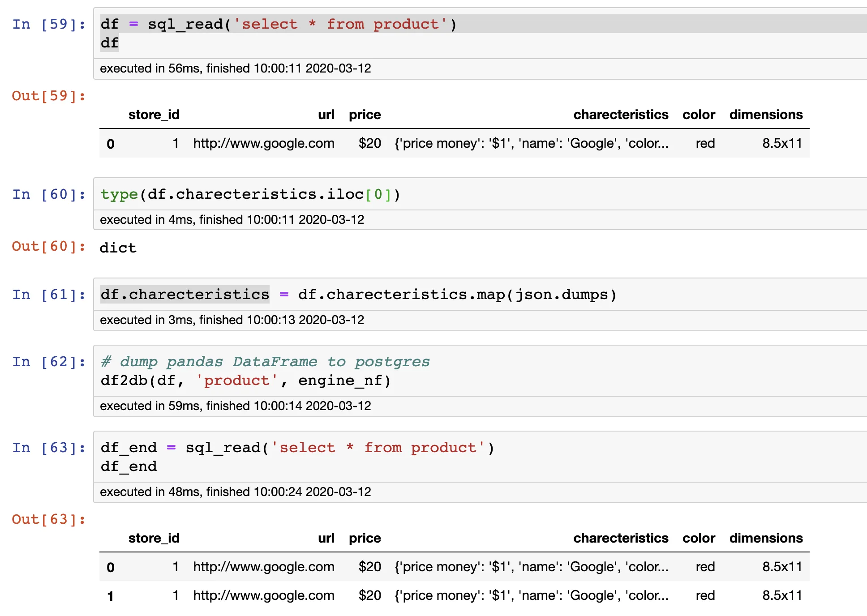Click the In [61] cell prompt
This screenshot has height=616, width=867.
tap(49, 295)
